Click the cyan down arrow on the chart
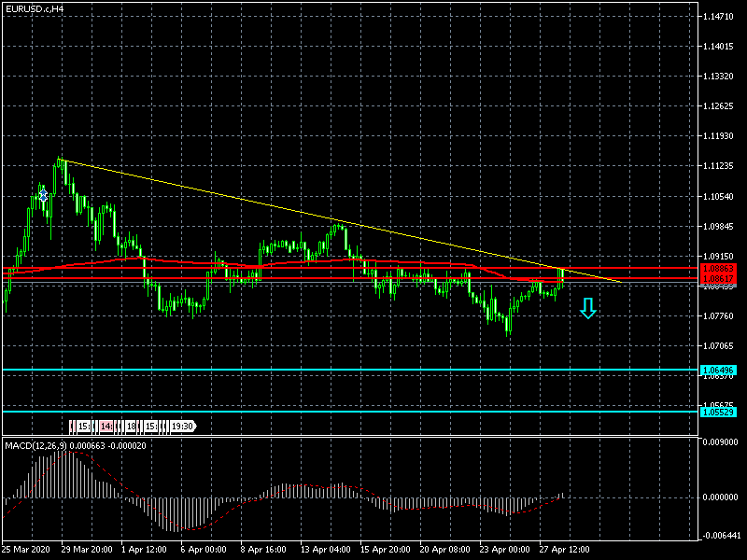The width and height of the screenshot is (747, 560). tap(587, 309)
